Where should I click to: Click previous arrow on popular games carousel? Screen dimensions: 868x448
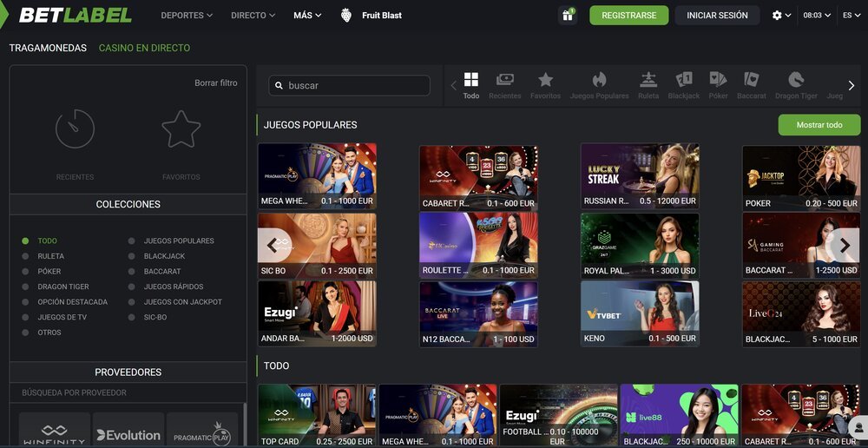[272, 246]
